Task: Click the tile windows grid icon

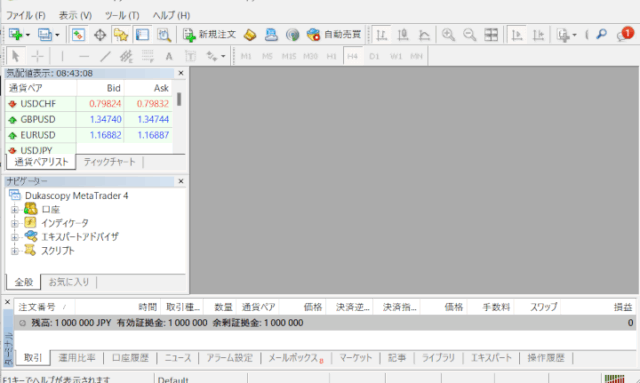Action: (x=491, y=35)
